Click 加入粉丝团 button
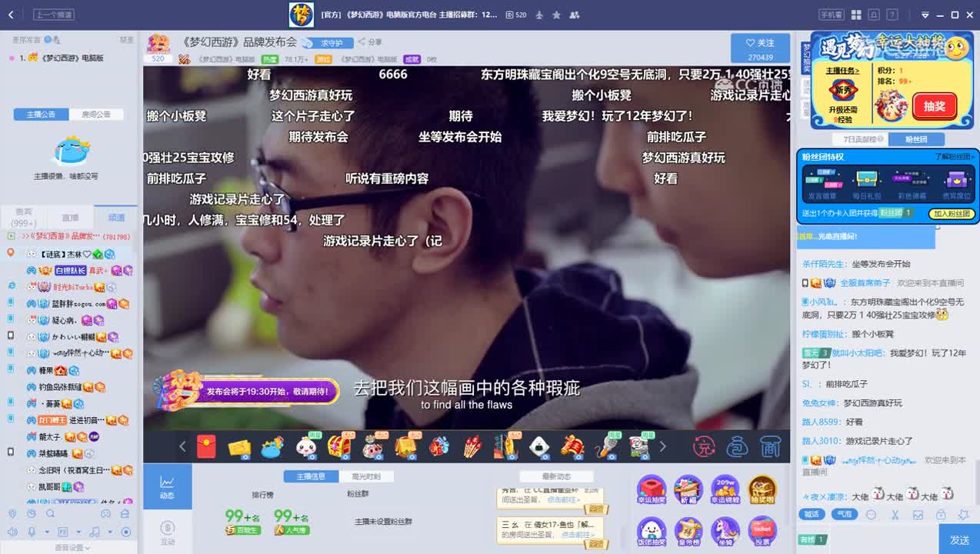This screenshot has width=980, height=554. [952, 214]
